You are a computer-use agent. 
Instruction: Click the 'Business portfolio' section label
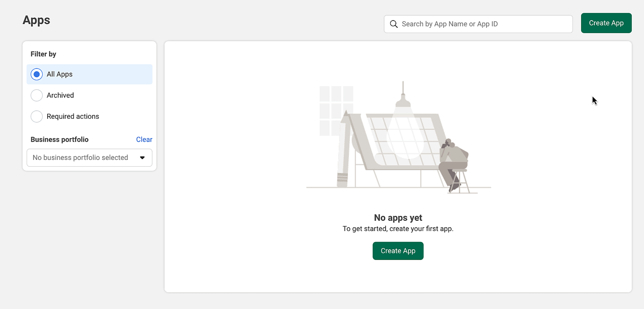[59, 140]
